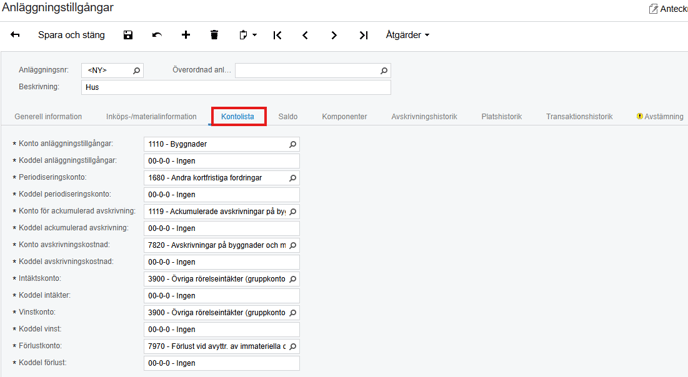Click Koddel intäkter field
The height and width of the screenshot is (377, 688).
(x=222, y=296)
